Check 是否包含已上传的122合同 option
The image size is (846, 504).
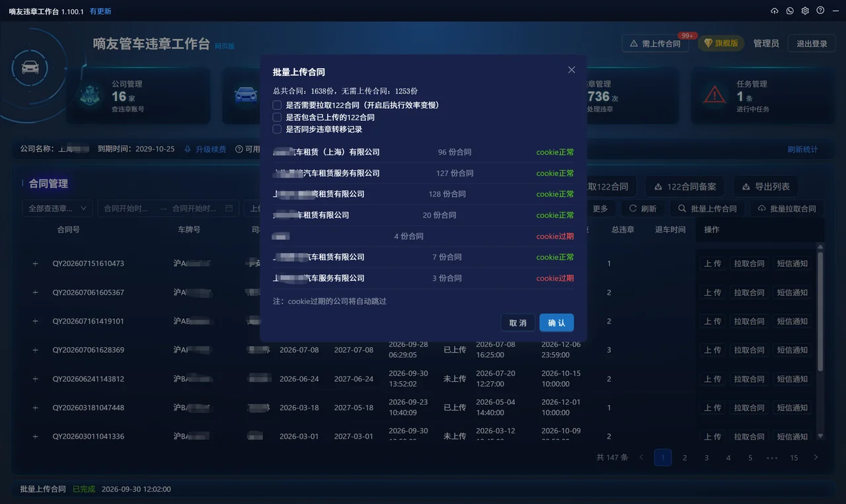pos(278,117)
